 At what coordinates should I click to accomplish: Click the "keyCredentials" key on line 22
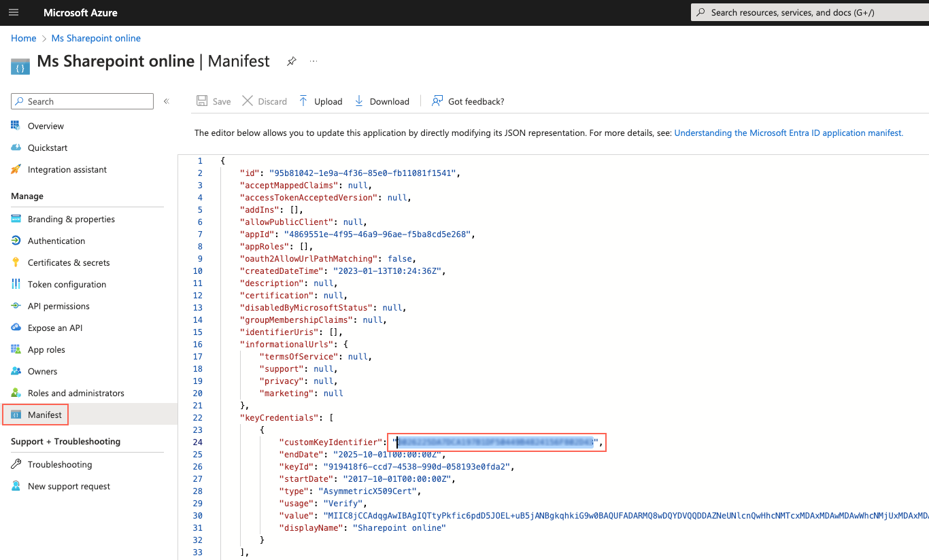click(279, 418)
